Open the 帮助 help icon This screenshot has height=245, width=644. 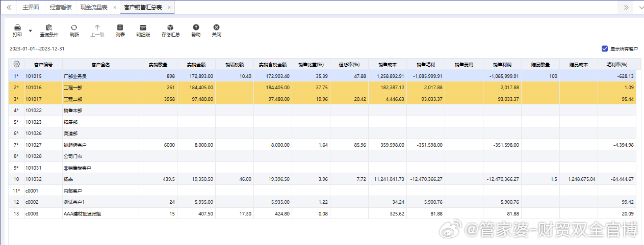(x=196, y=28)
